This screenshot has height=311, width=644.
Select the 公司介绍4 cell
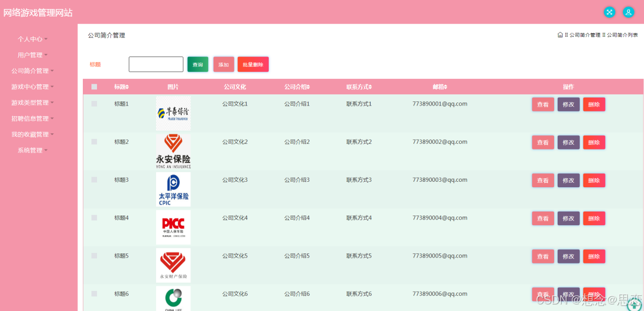coord(297,218)
